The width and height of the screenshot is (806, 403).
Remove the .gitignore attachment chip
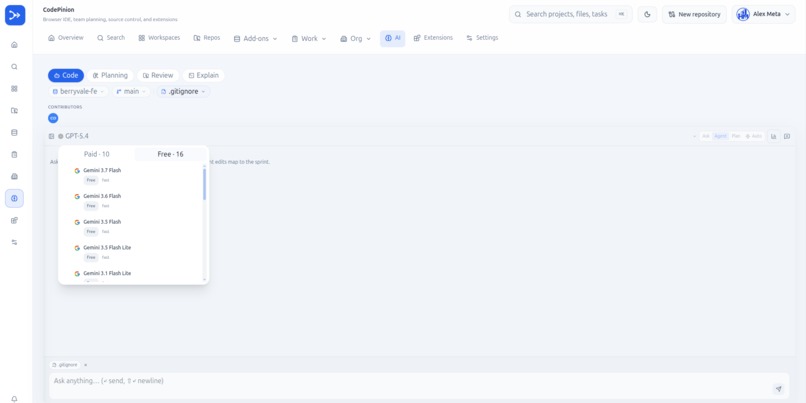[x=85, y=365]
